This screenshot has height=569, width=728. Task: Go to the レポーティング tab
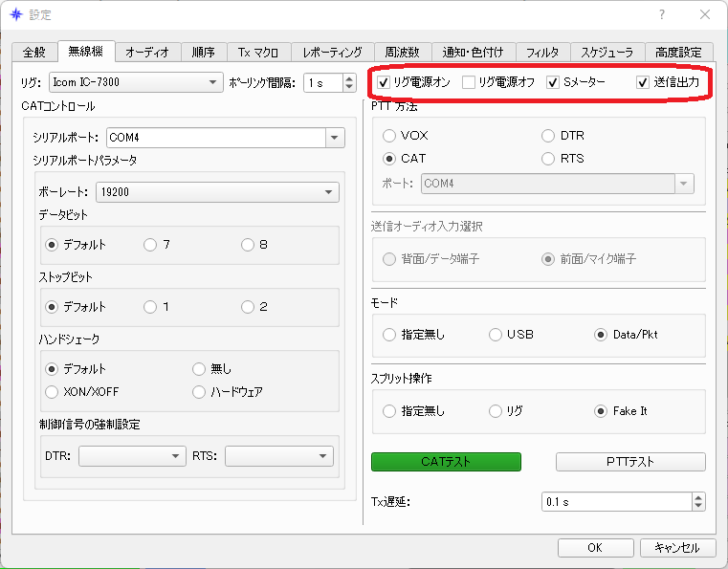[332, 52]
